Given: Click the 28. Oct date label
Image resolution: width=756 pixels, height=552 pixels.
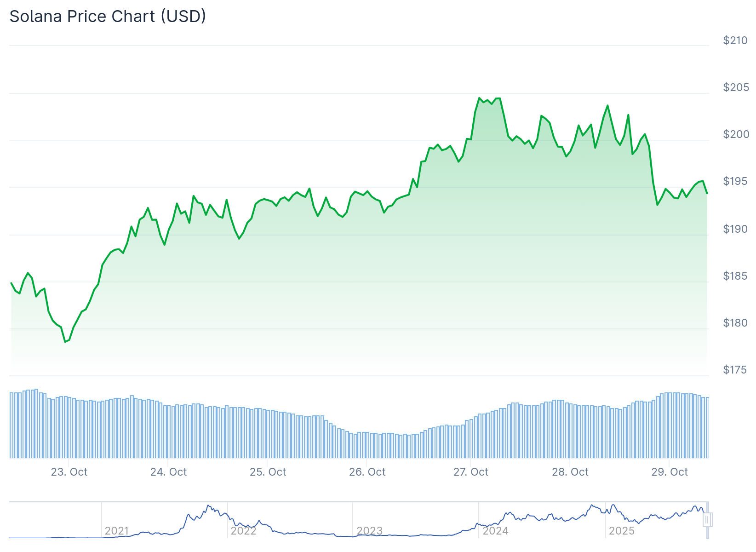Looking at the screenshot, I should 570,472.
